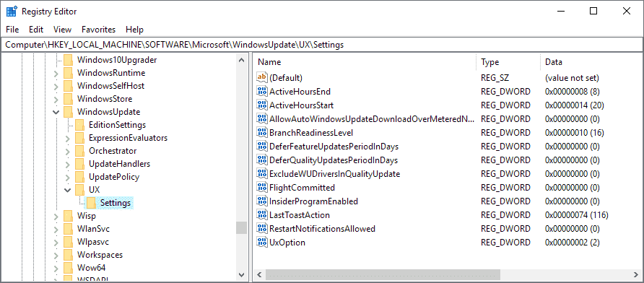Click the ExcludeWUDriversInQualityUpdate DWORD icon
Screen dimensions: 644x283
click(261, 173)
